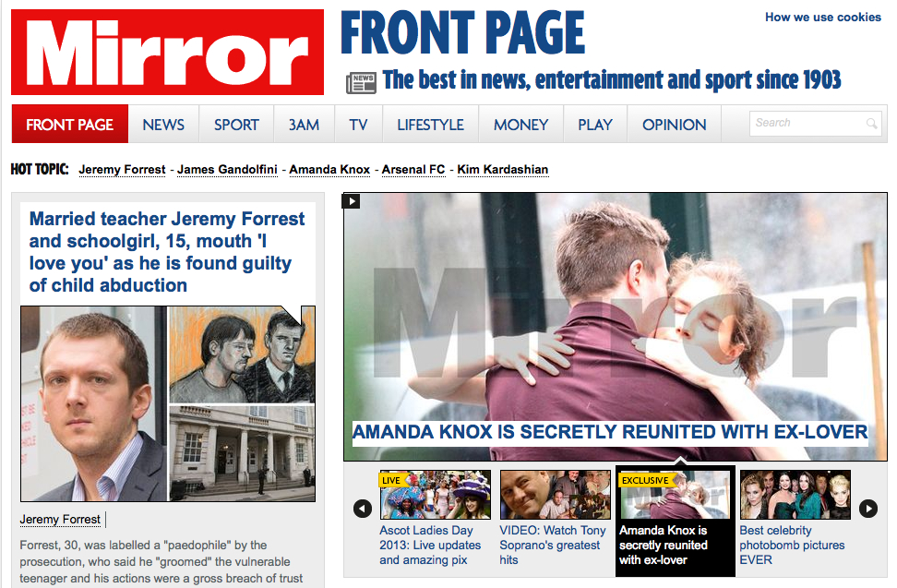Open the NEWS section tab
Viewport: 897px width, 588px height.
pyautogui.click(x=163, y=124)
